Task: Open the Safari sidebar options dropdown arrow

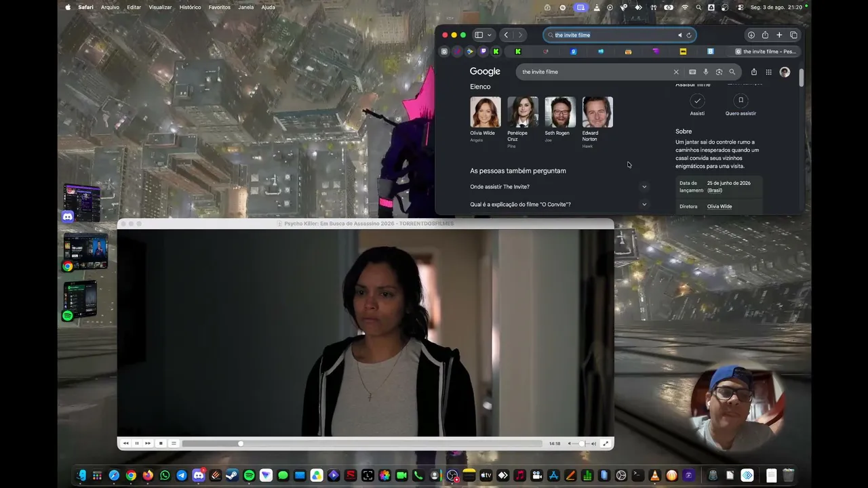Action: point(489,35)
